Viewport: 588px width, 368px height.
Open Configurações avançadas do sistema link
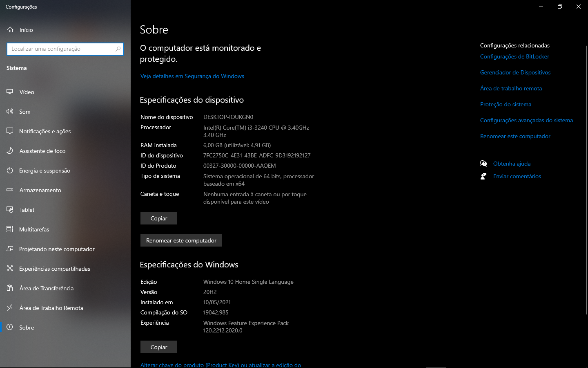point(526,120)
